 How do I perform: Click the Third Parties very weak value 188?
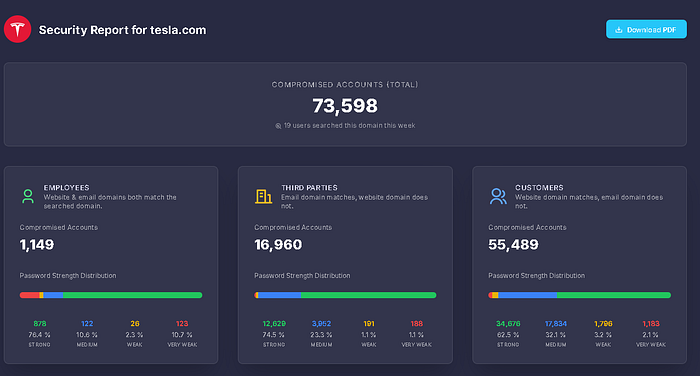coord(417,323)
